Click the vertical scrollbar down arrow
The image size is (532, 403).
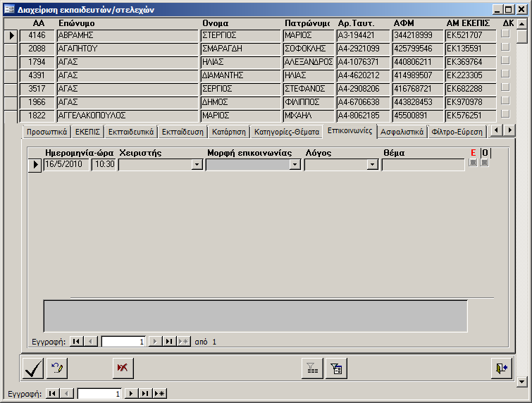point(521,381)
